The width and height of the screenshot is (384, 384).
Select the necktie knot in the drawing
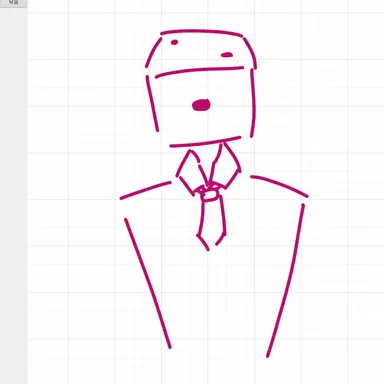tap(209, 194)
